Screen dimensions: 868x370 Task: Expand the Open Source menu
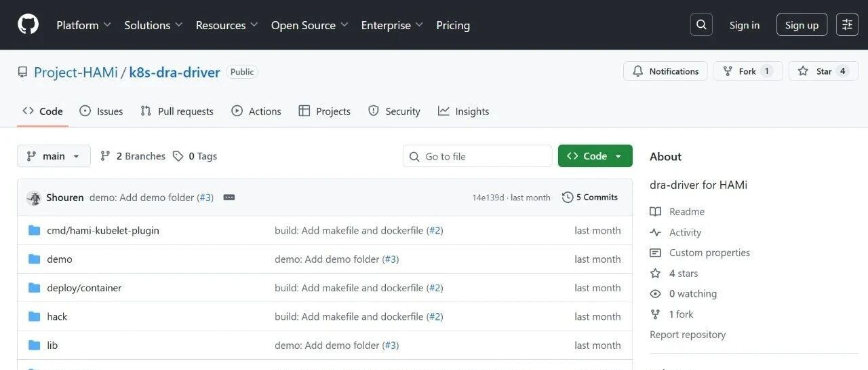[x=309, y=25]
